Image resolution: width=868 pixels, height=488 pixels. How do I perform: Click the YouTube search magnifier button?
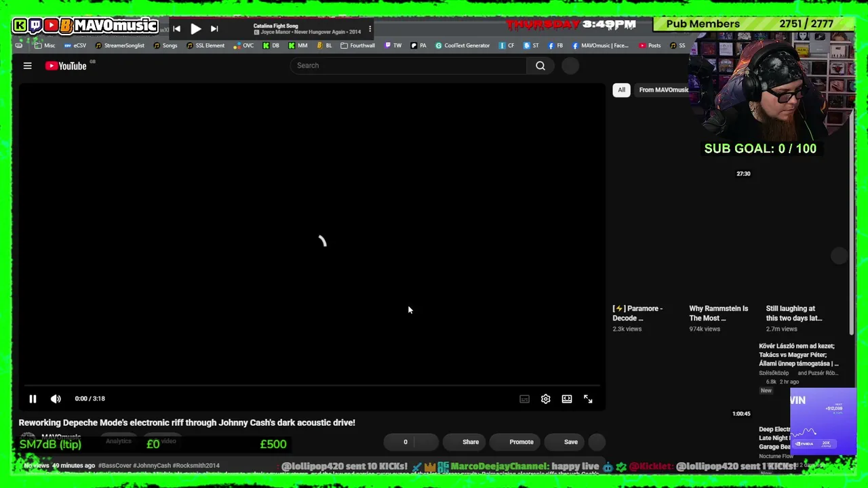540,66
